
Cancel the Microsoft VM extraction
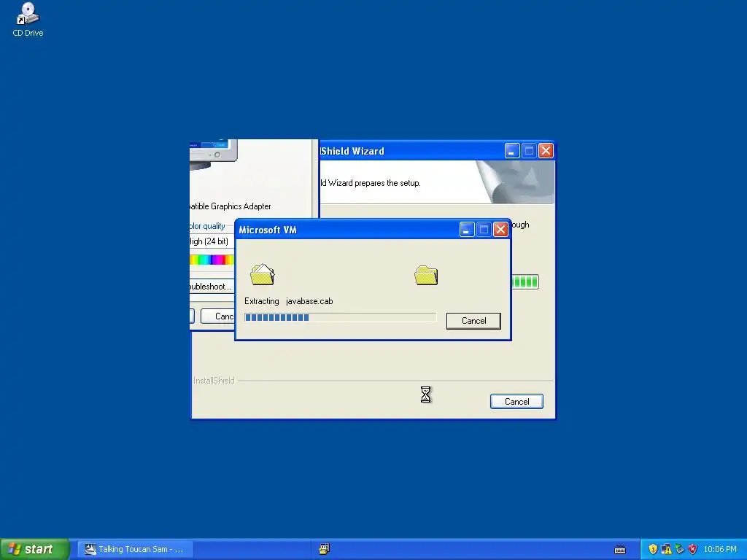coord(473,321)
